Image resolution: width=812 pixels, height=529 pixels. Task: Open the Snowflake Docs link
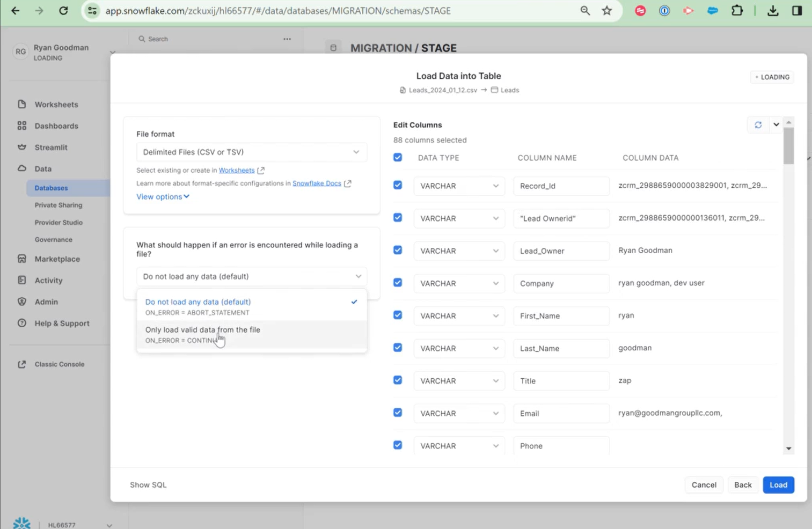tap(317, 183)
